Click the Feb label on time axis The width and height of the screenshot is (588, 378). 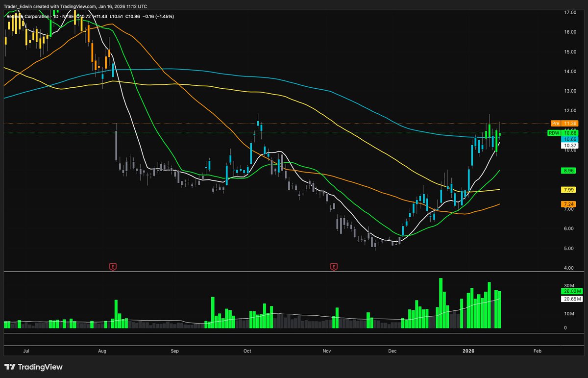537,351
